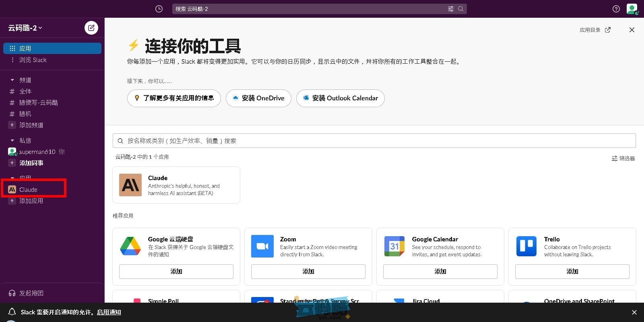Click 安装 OneDrive button

point(258,98)
